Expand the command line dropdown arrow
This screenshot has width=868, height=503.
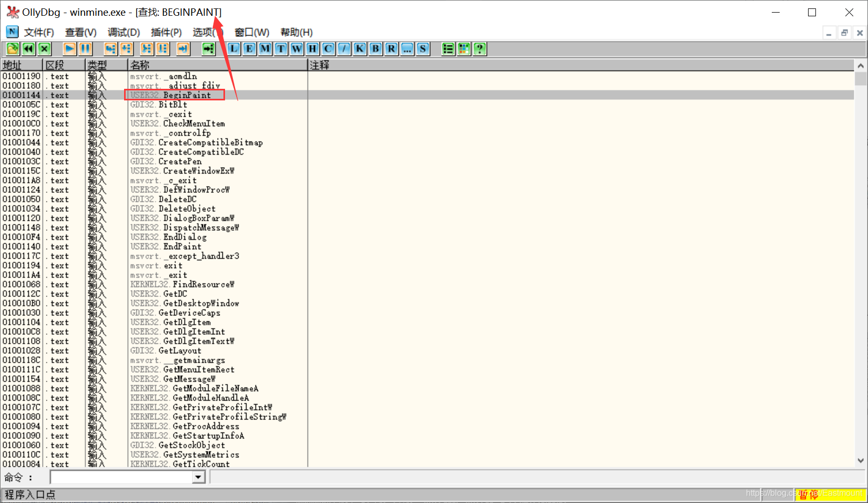pos(198,477)
